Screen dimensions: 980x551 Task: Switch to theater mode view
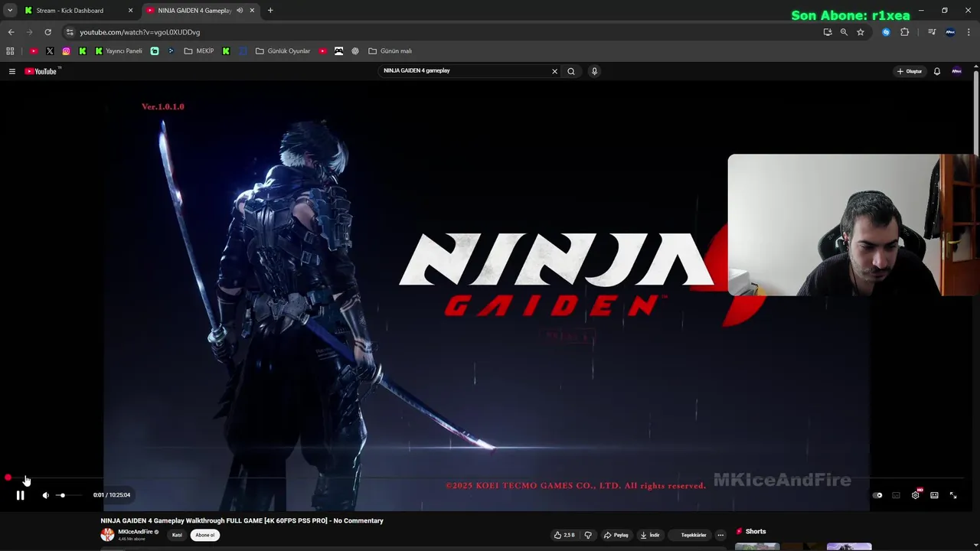(934, 495)
